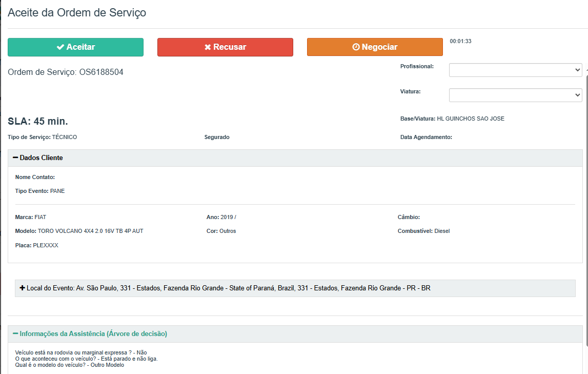Viewport: 588px width, 374px height.
Task: Open the Profissional dropdown
Action: [x=515, y=70]
